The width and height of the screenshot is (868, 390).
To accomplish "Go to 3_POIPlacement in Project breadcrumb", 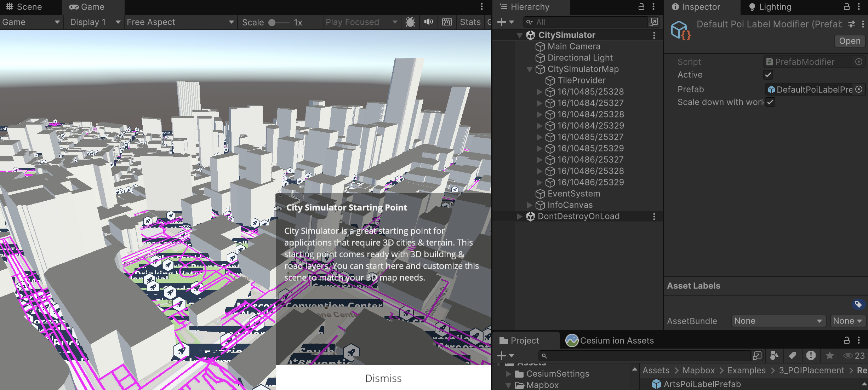I will [x=811, y=371].
